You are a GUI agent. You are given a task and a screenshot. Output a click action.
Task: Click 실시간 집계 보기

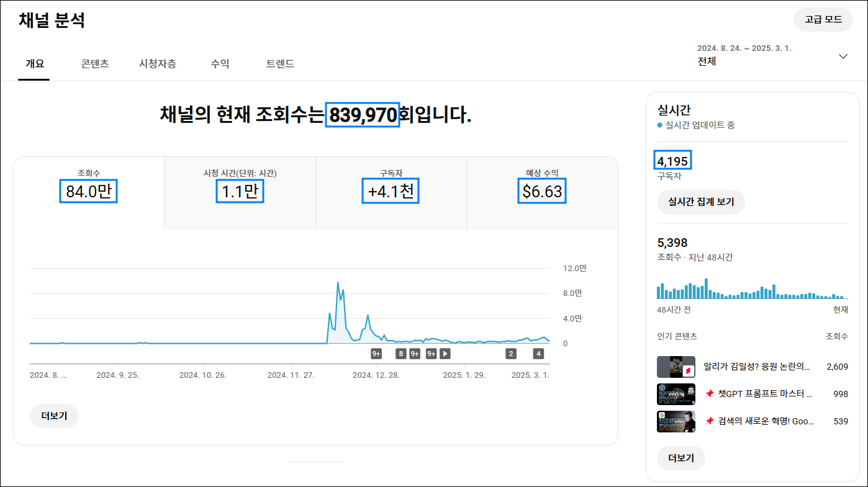(x=700, y=202)
